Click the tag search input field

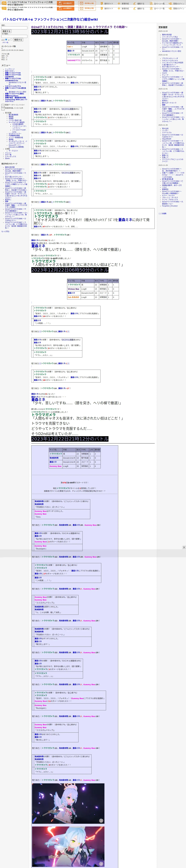[14, 36]
